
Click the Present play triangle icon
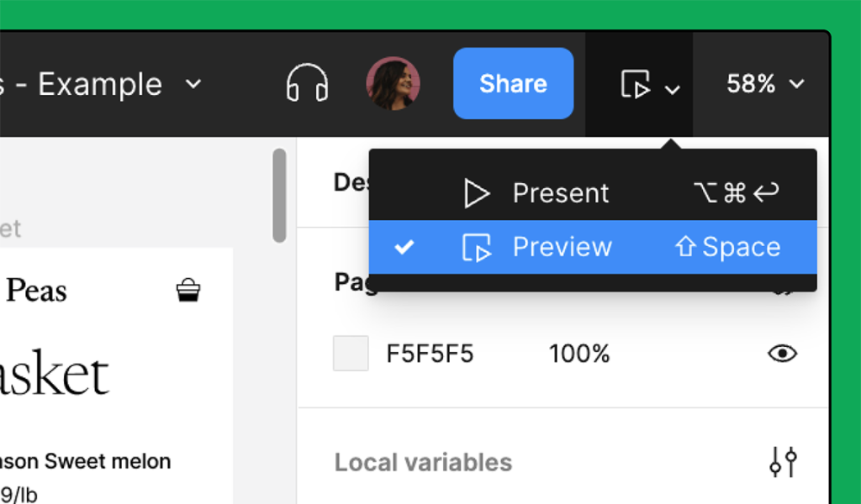[476, 193]
